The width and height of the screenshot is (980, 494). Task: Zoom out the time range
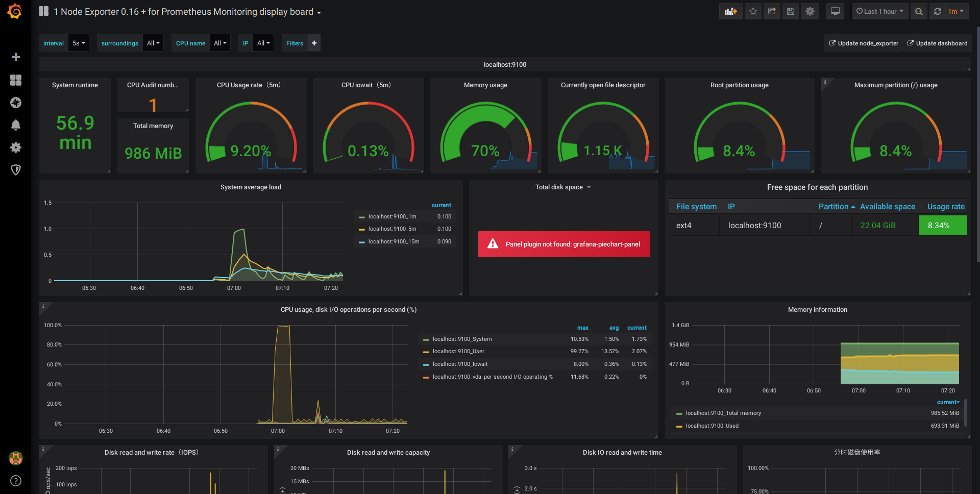919,11
